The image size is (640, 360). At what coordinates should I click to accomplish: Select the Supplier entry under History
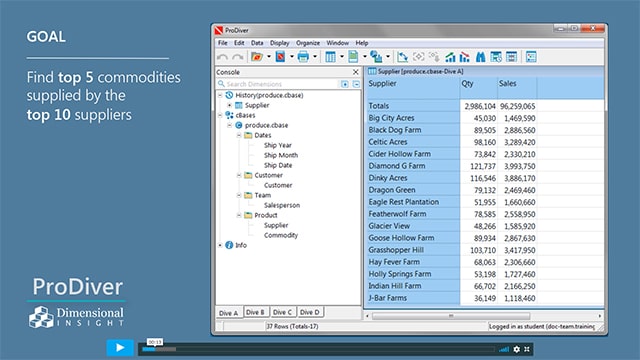[257, 105]
